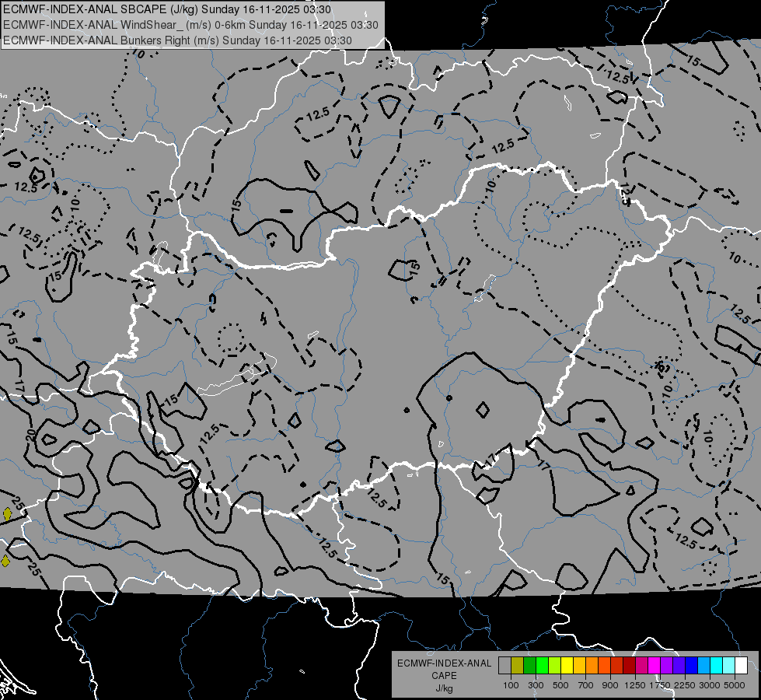Select the 500 legend value

(560, 685)
